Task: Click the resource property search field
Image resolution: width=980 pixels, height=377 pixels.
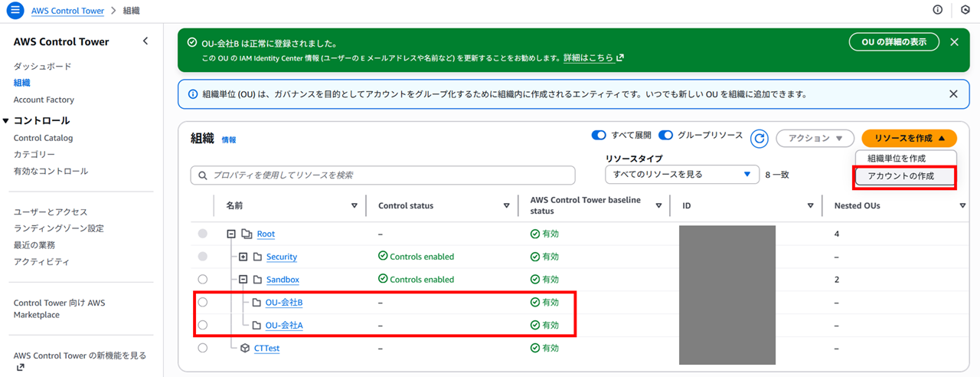Action: tap(383, 175)
